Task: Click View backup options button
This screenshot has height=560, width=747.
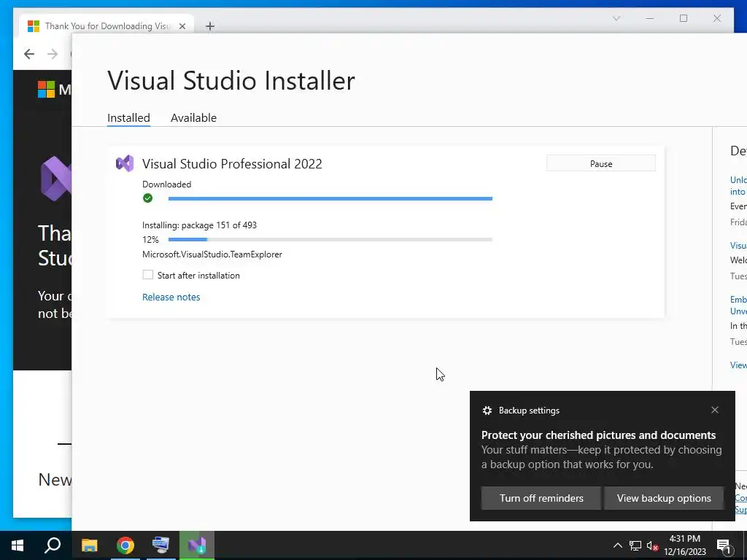Action: point(664,498)
